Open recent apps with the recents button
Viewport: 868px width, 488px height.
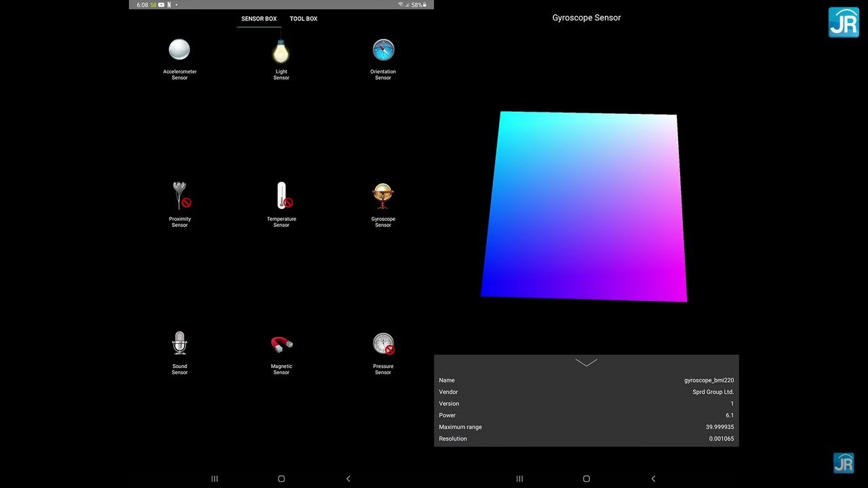[x=214, y=479]
